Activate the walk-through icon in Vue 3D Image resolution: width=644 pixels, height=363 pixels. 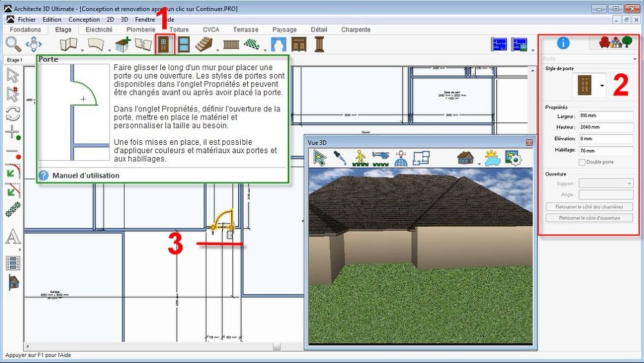click(360, 158)
